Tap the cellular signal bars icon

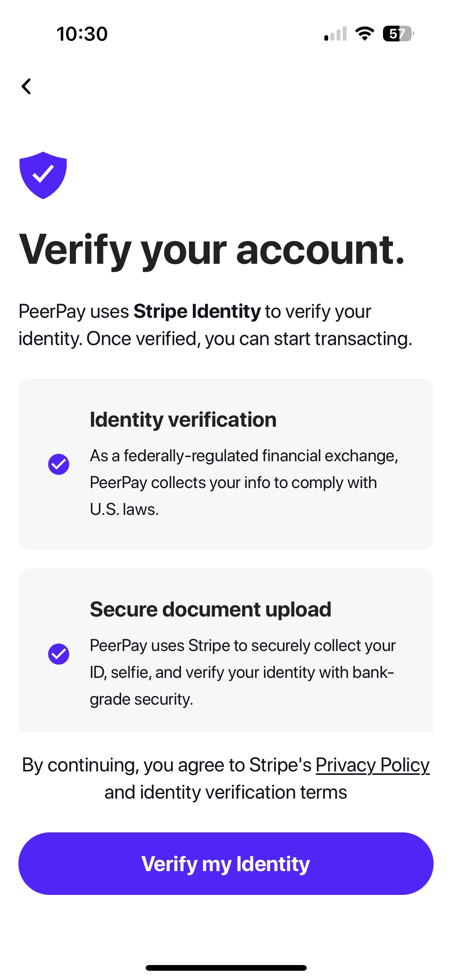(335, 35)
